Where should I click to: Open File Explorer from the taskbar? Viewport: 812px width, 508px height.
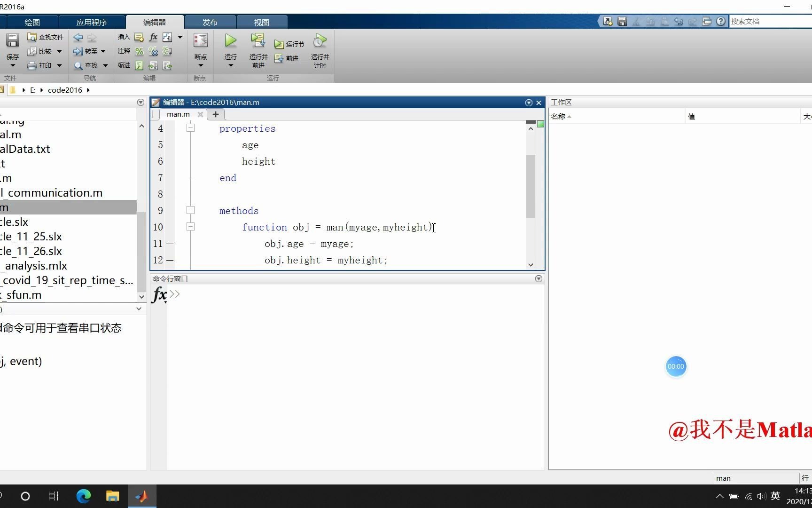point(113,496)
